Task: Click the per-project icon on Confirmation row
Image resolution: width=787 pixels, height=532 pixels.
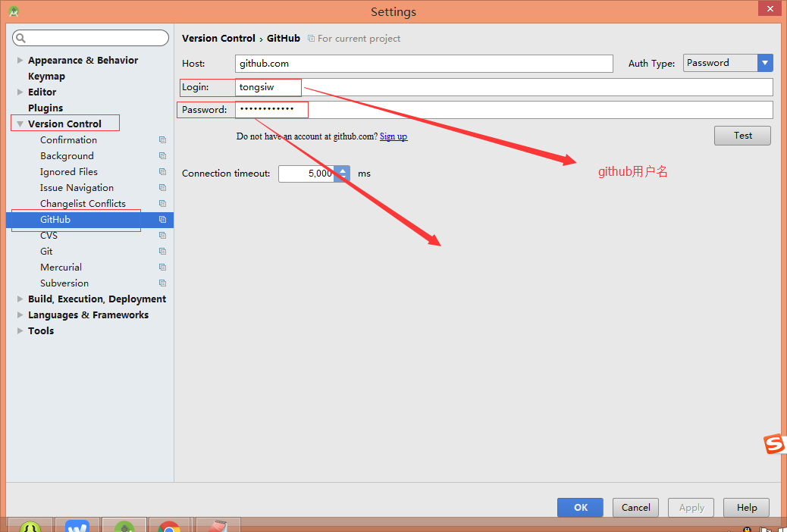Action: pyautogui.click(x=162, y=140)
